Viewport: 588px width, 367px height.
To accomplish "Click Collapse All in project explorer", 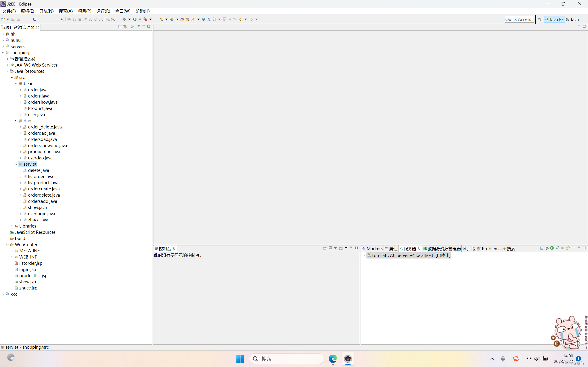I will click(120, 27).
